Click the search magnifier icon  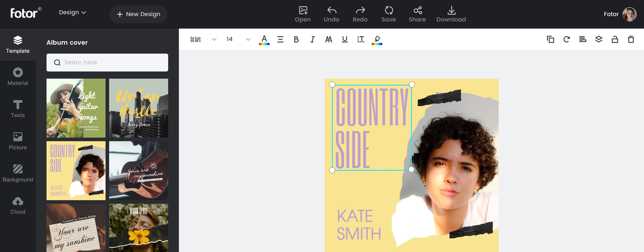coord(57,62)
